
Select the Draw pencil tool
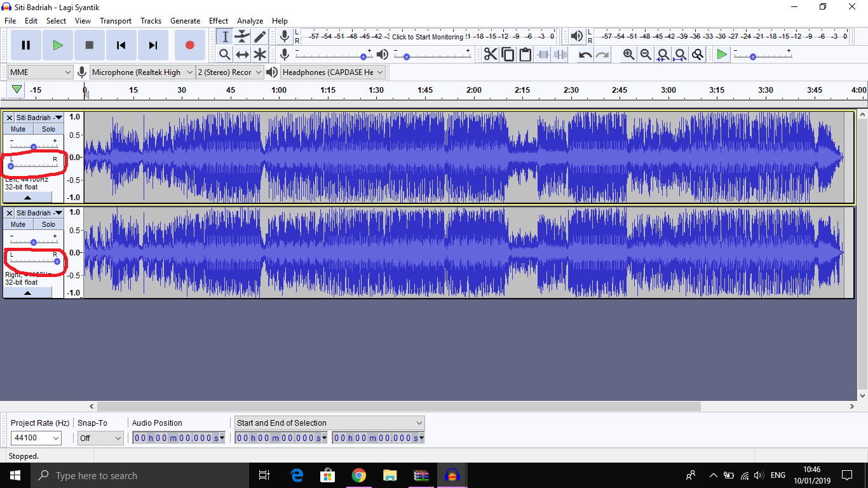pos(260,37)
